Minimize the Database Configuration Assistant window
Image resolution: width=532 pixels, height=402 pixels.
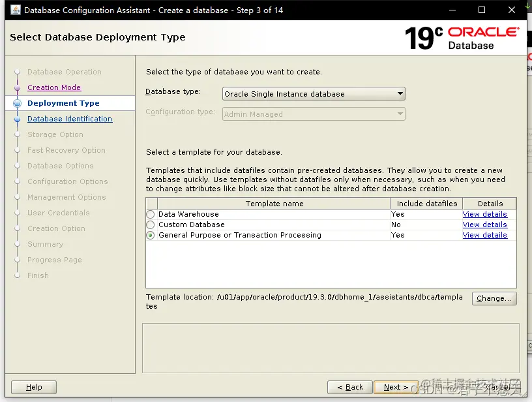pos(452,10)
